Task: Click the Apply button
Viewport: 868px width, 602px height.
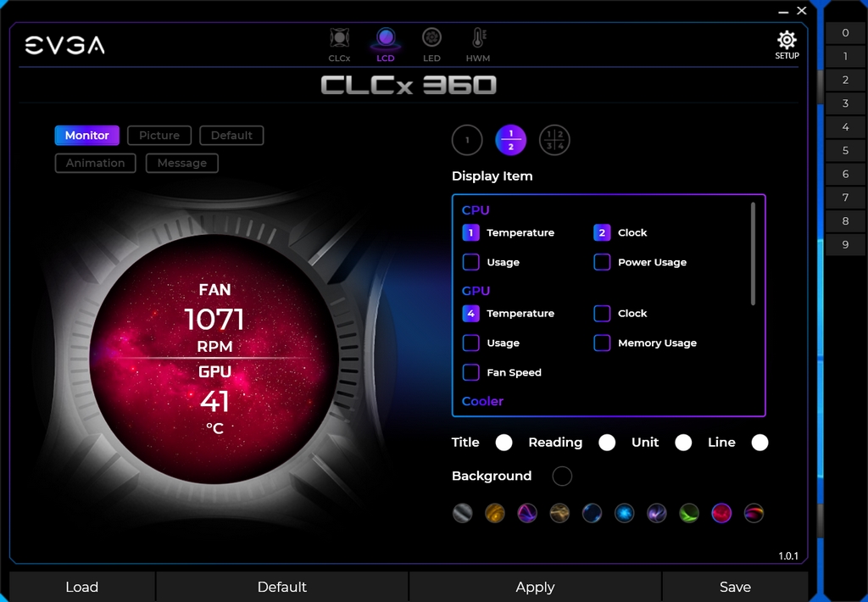Action: point(536,587)
